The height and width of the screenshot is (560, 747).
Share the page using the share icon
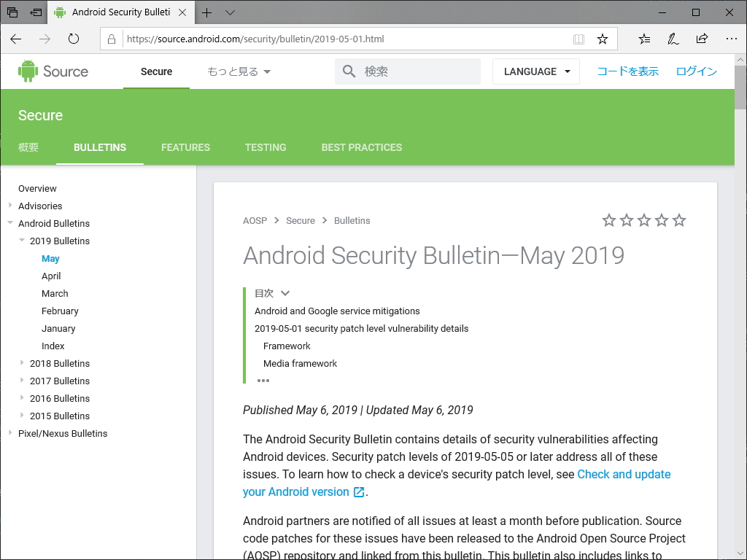coord(702,39)
